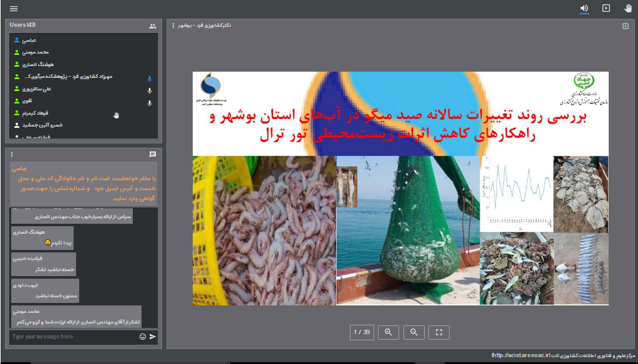Viewport: 638px width, 364px height.
Task: Click the chat bubble icon in chat pod
Action: [x=153, y=155]
